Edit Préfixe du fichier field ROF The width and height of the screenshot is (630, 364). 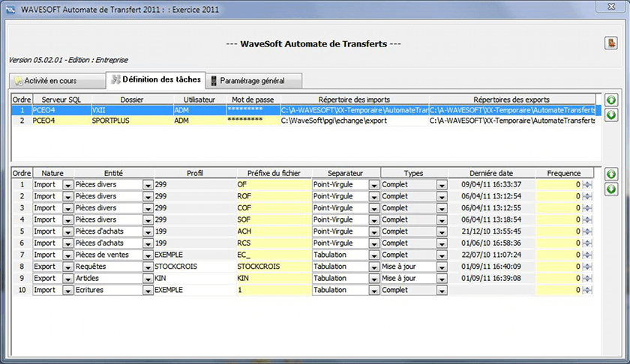tap(274, 196)
